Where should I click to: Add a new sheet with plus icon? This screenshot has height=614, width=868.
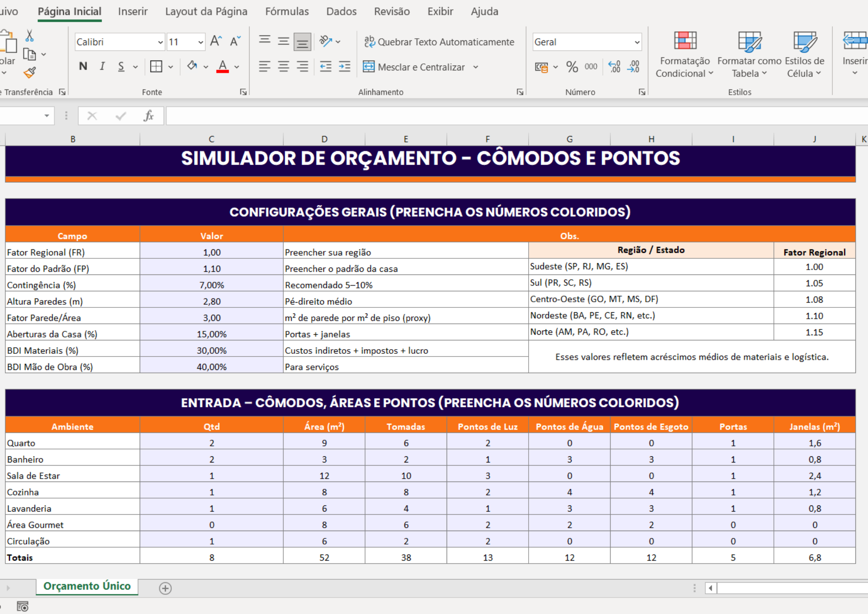click(x=165, y=588)
